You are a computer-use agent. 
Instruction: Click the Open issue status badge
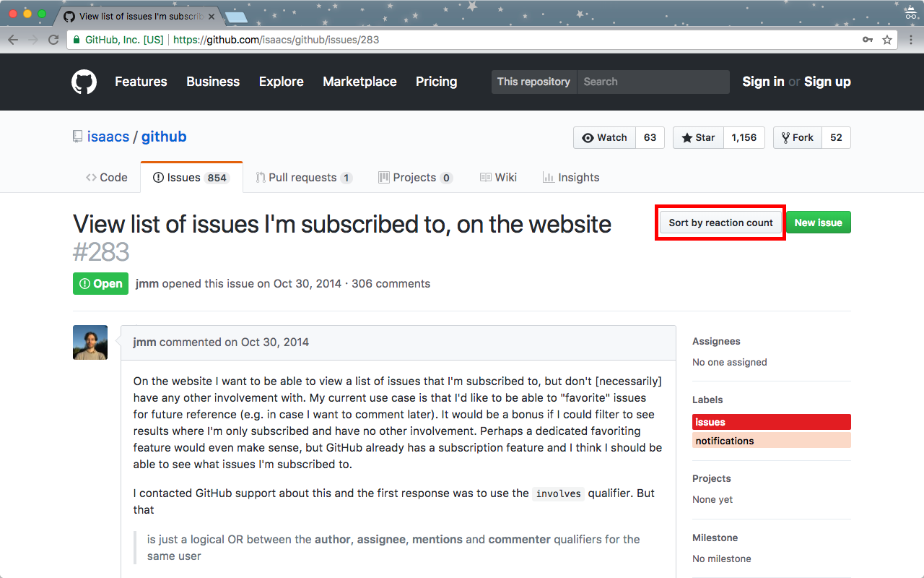click(x=100, y=283)
